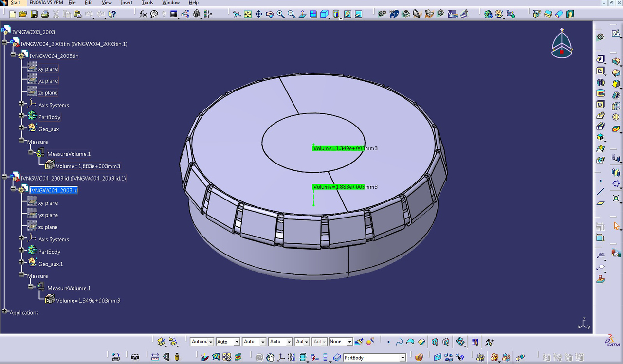
Task: Expand the Applications node
Action: pos(4,311)
